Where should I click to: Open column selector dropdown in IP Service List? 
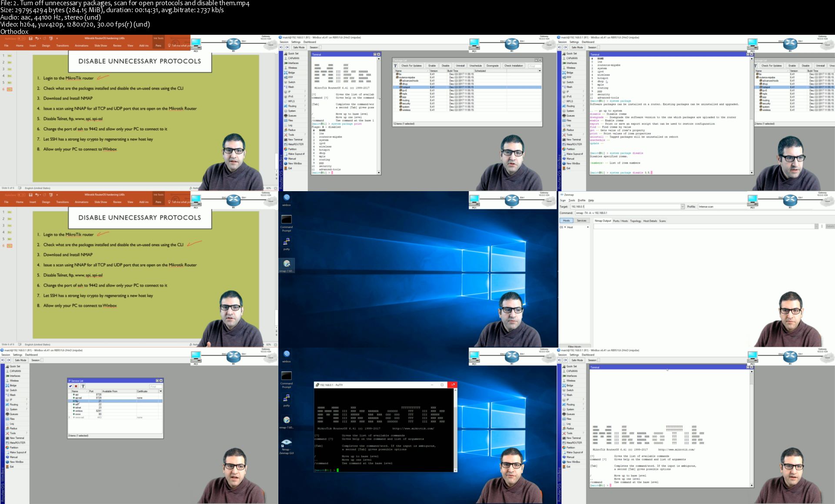tap(160, 391)
